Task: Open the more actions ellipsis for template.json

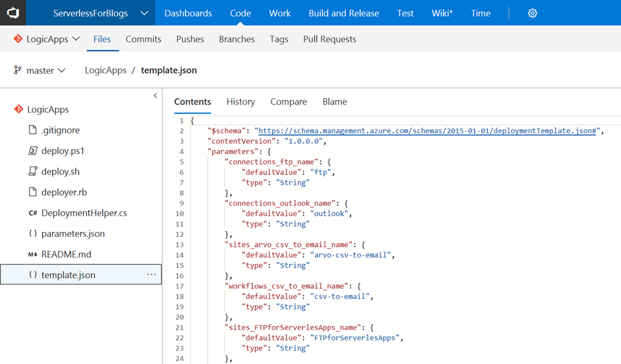Action: tap(152, 275)
